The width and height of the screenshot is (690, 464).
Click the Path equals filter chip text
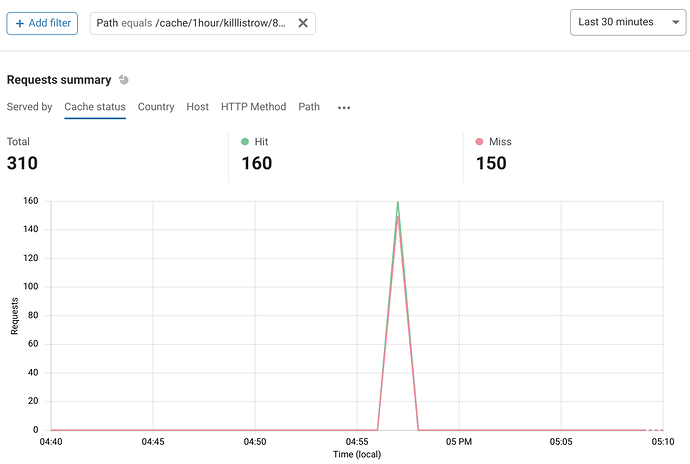coord(191,23)
